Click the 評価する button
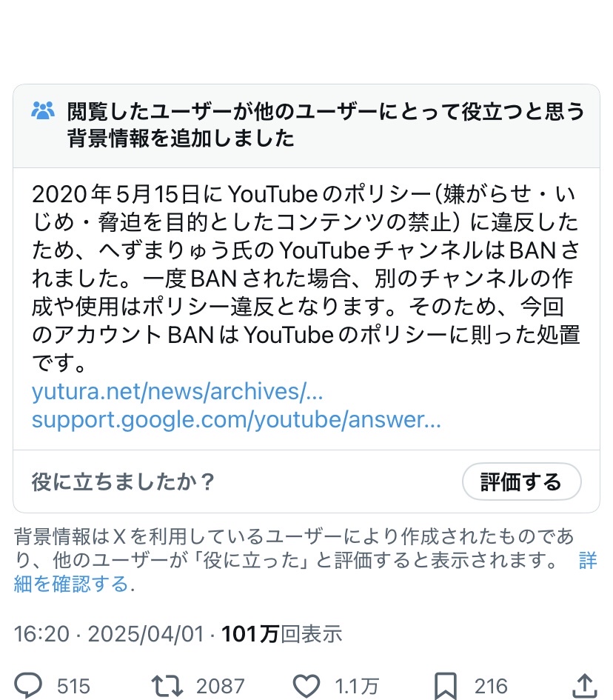Viewport: 613px width, 700px height. (x=521, y=481)
